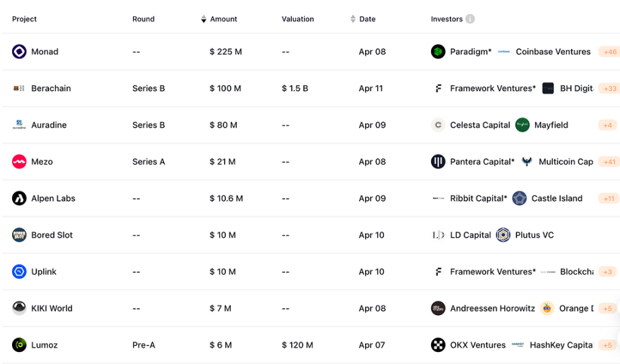Viewport: 620px width, 364px height.
Task: Click Framework Ventures logo in Uplink row
Action: (438, 271)
